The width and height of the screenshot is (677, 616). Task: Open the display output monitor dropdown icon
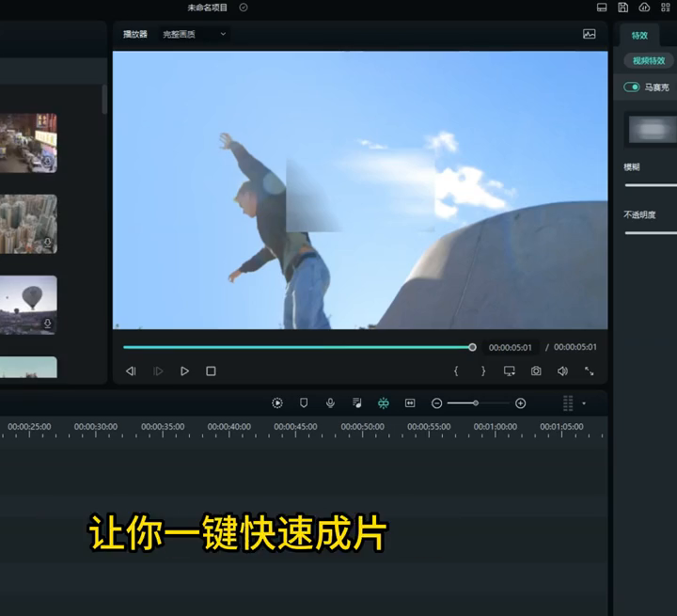(510, 371)
